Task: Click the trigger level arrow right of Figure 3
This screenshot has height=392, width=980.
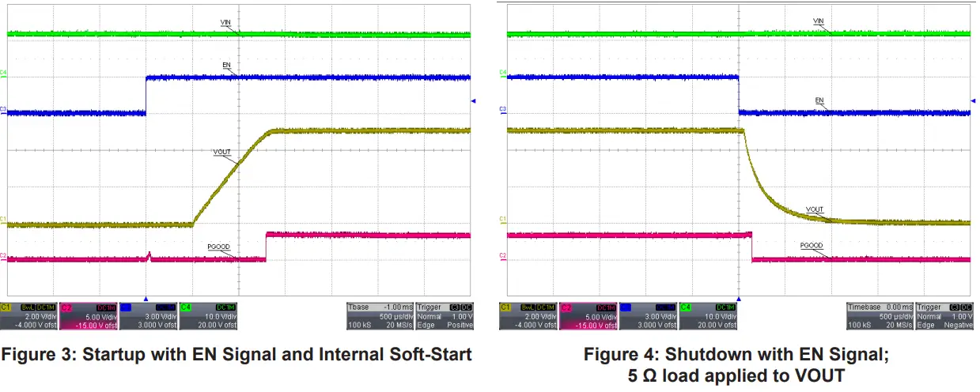Action: 474,101
